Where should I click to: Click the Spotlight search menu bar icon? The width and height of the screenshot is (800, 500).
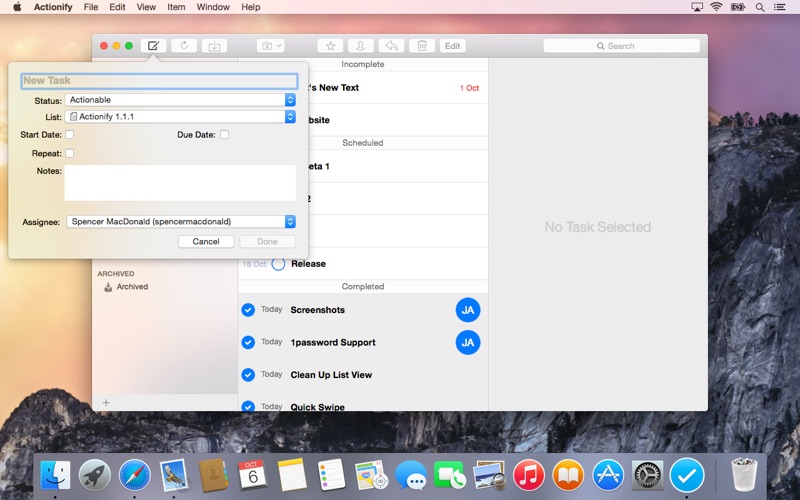[760, 7]
